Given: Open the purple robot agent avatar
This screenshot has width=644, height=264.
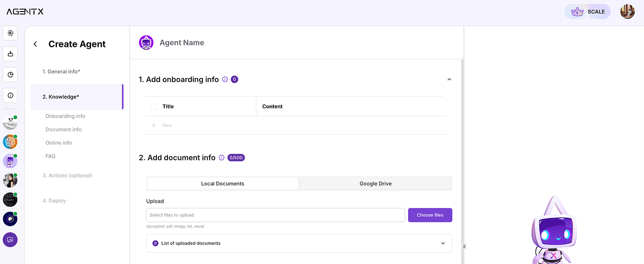Looking at the screenshot, I should coord(10,161).
